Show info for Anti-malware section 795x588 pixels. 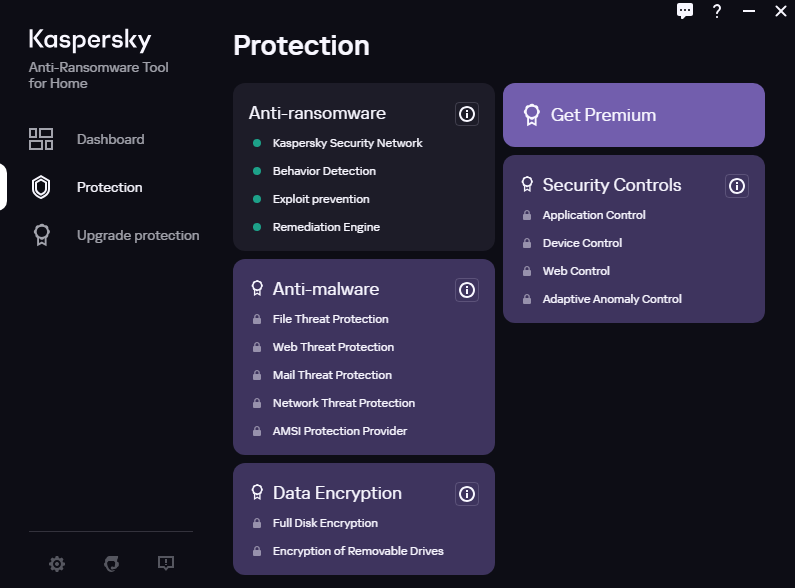(466, 290)
